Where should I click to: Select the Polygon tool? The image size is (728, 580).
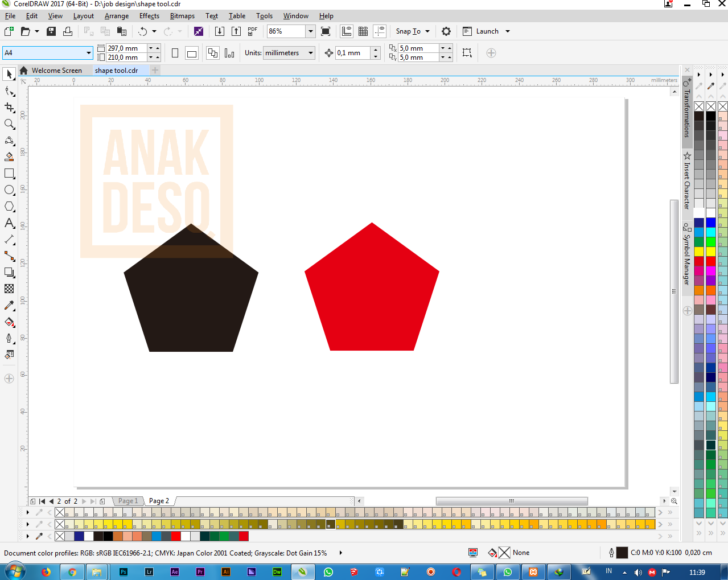coord(9,207)
